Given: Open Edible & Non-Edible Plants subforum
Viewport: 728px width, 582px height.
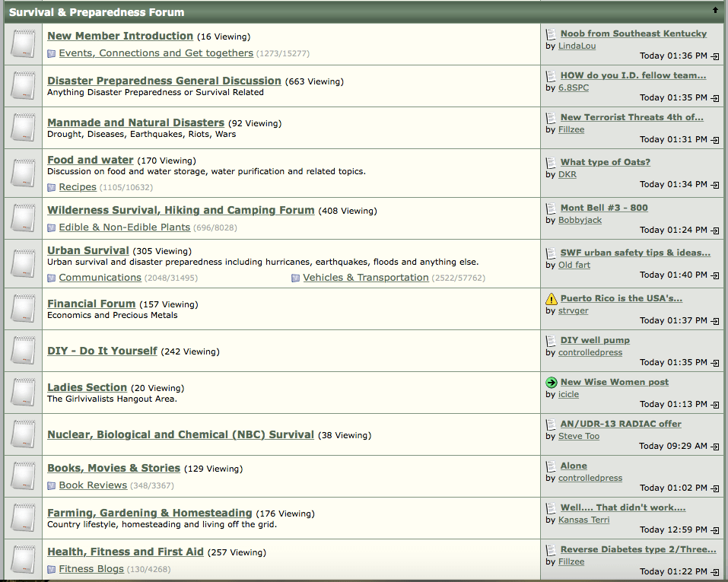Looking at the screenshot, I should 125,227.
